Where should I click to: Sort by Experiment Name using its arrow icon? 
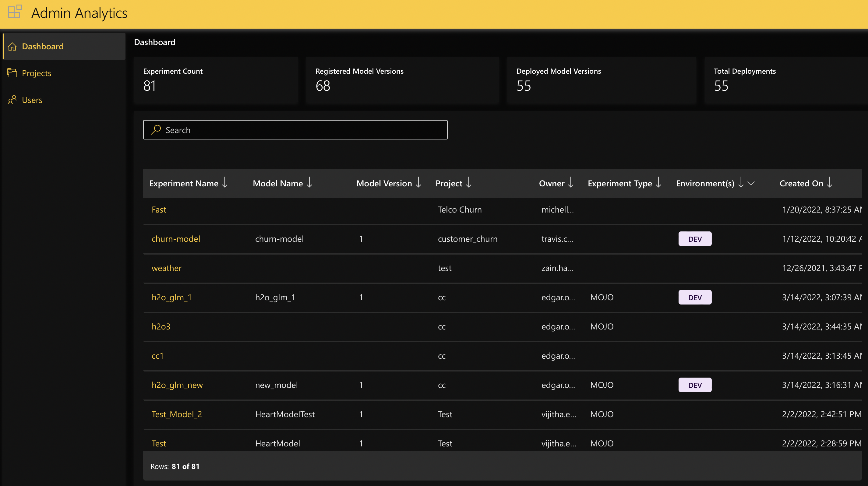225,183
